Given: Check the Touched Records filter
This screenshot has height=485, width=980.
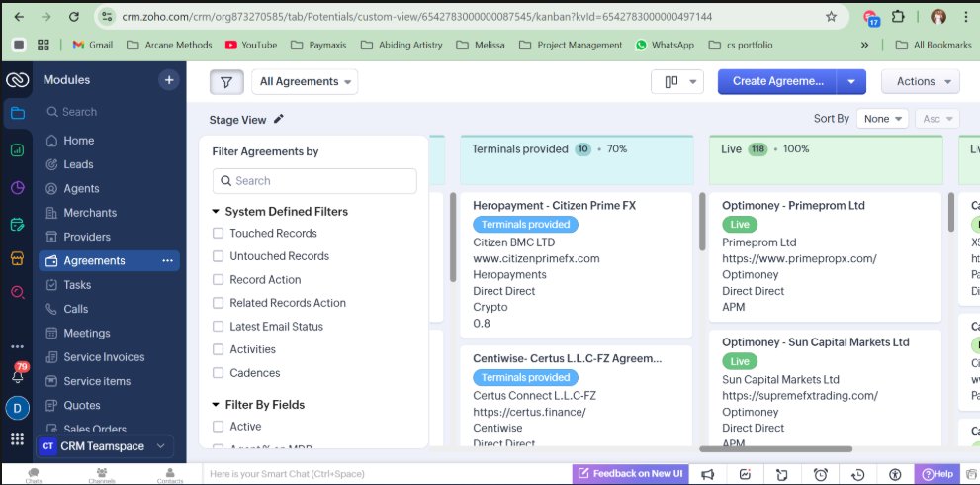Looking at the screenshot, I should [x=219, y=233].
